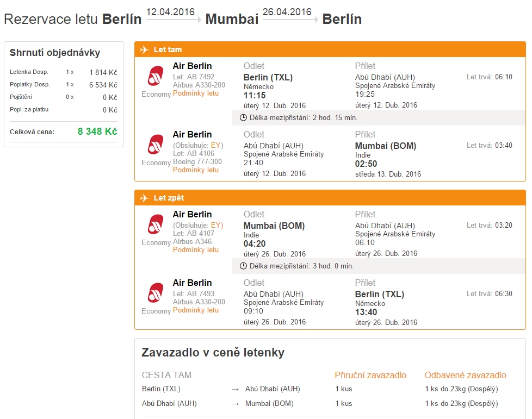Open Podmínky letu for flight AB 4106

(x=196, y=170)
